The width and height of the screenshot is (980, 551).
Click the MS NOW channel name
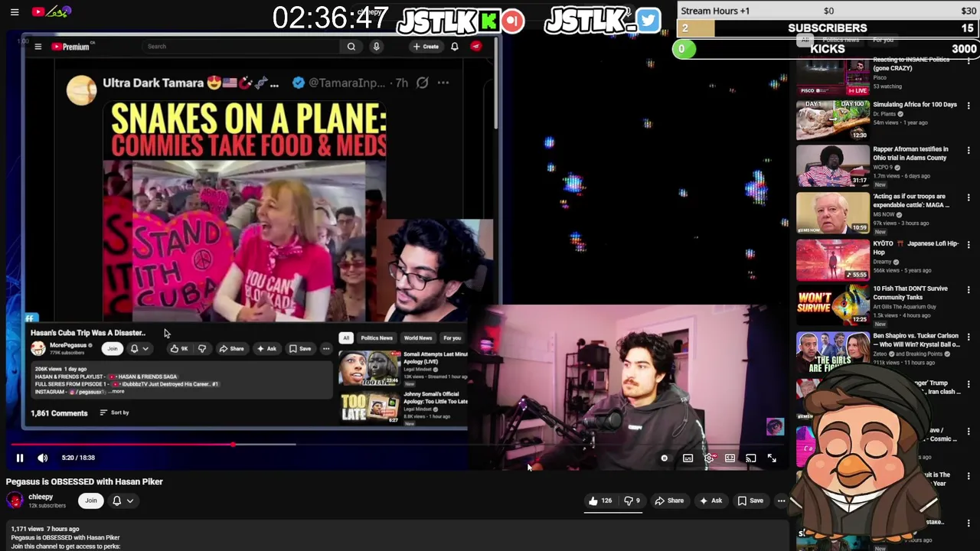pos(885,214)
